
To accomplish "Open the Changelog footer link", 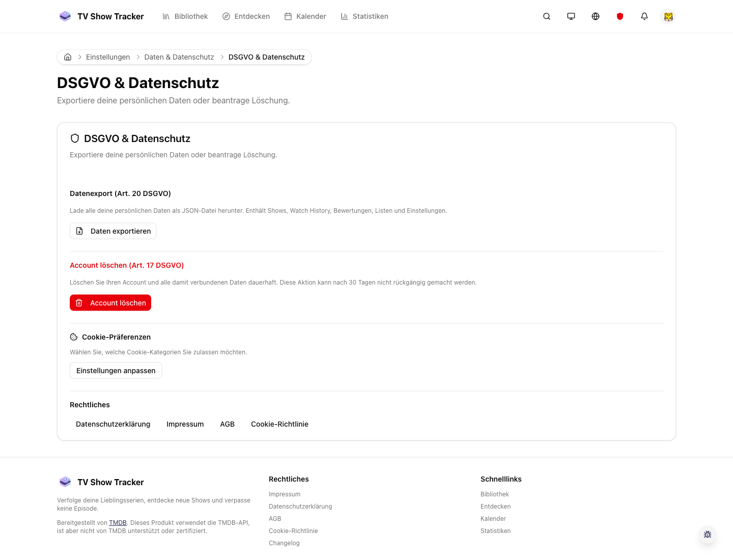I will click(x=284, y=543).
